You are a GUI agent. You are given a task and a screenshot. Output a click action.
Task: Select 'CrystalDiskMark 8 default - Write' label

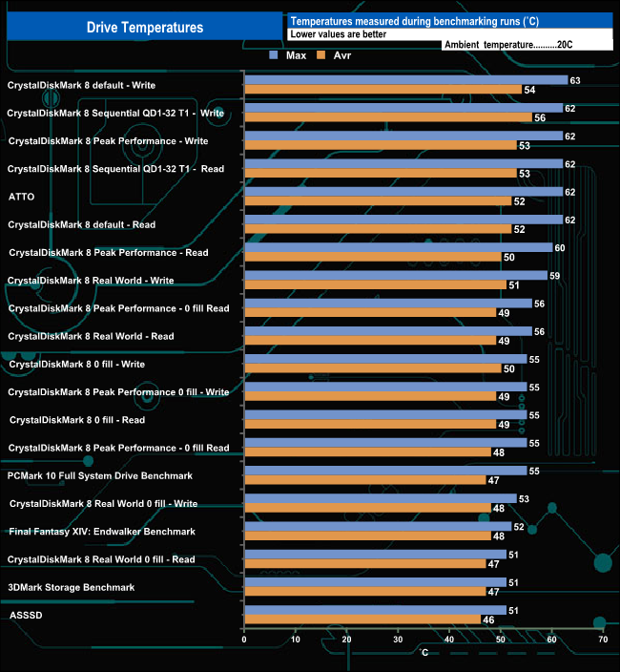pyautogui.click(x=81, y=85)
